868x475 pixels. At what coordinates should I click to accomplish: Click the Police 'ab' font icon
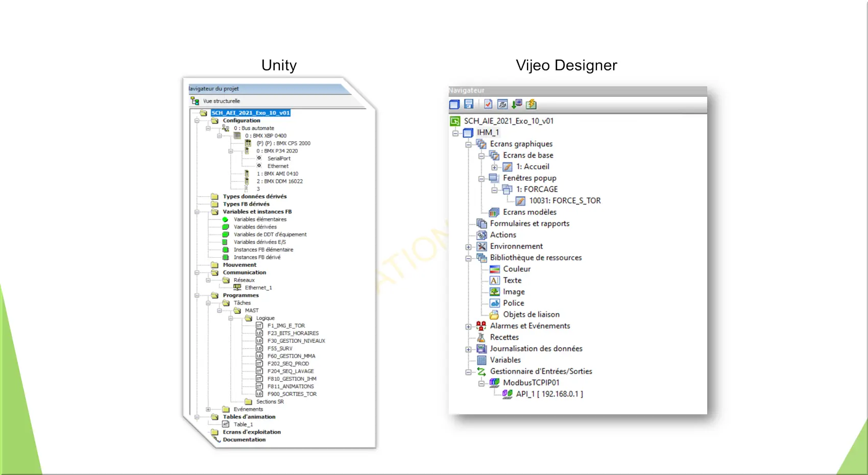(494, 303)
